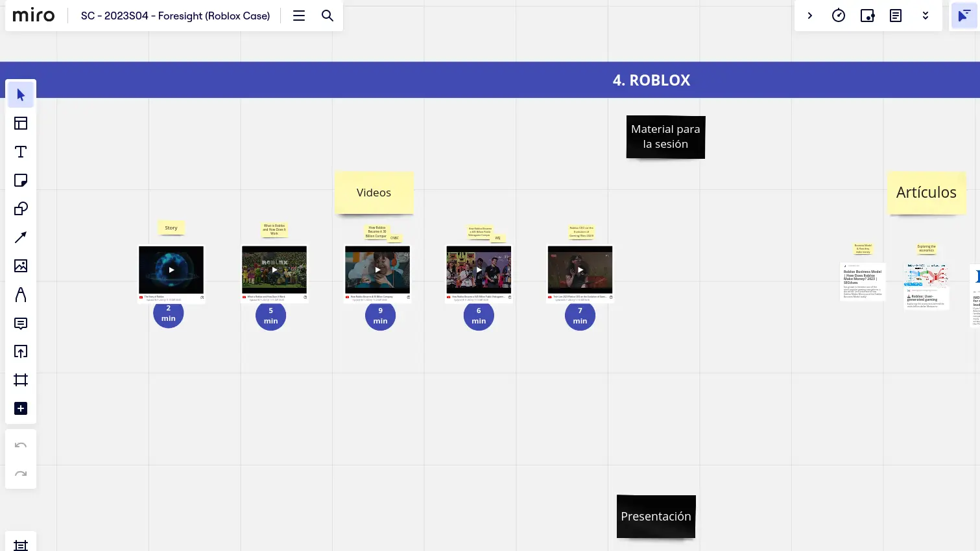Select the 7 min circle

(x=580, y=316)
